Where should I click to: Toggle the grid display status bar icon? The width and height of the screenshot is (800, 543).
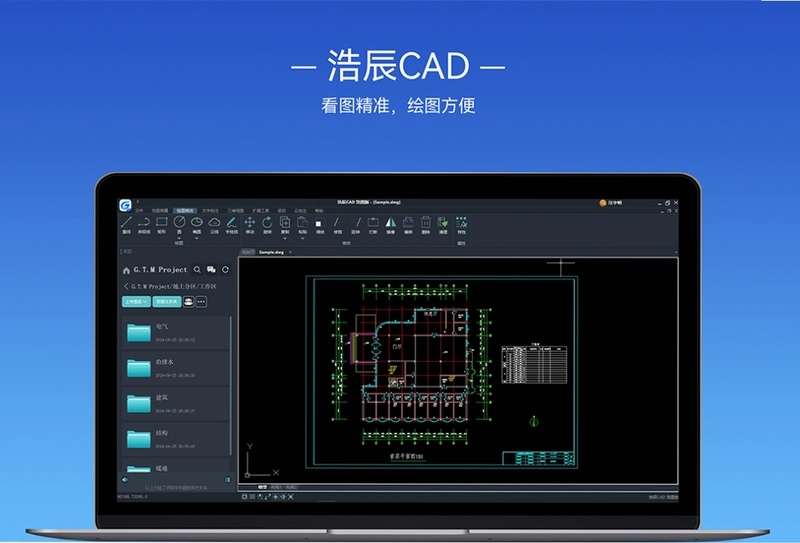point(253,497)
